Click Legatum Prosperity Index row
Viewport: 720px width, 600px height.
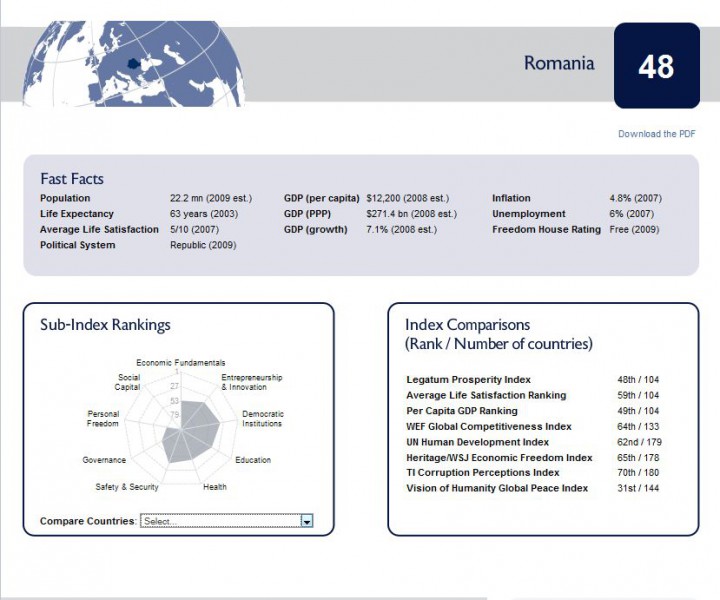tap(468, 380)
